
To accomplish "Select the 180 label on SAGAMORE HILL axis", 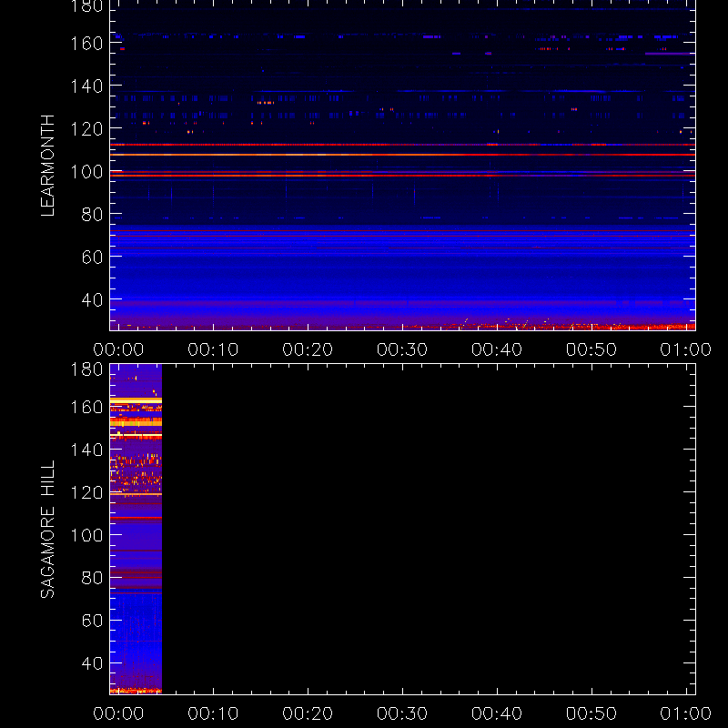I will click(x=86, y=369).
